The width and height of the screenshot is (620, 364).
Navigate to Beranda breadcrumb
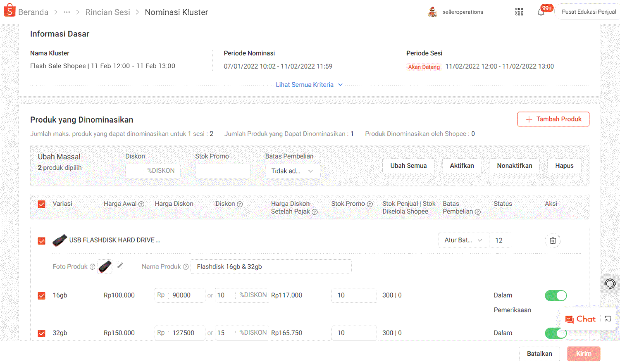coord(33,12)
